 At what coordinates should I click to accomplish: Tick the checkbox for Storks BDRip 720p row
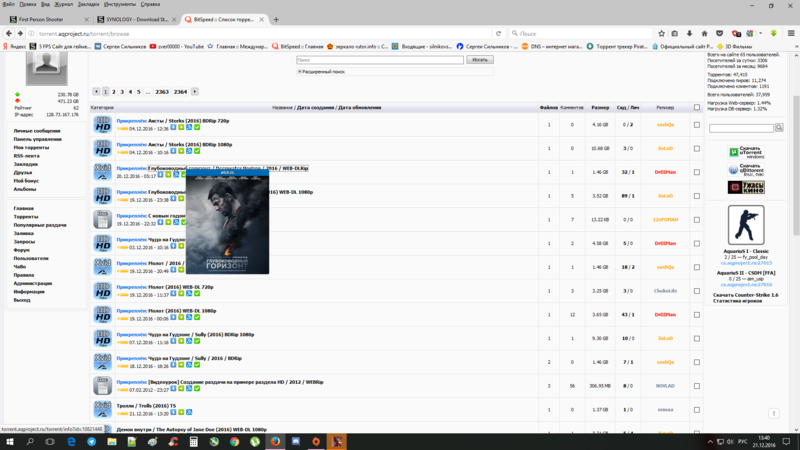tap(697, 125)
